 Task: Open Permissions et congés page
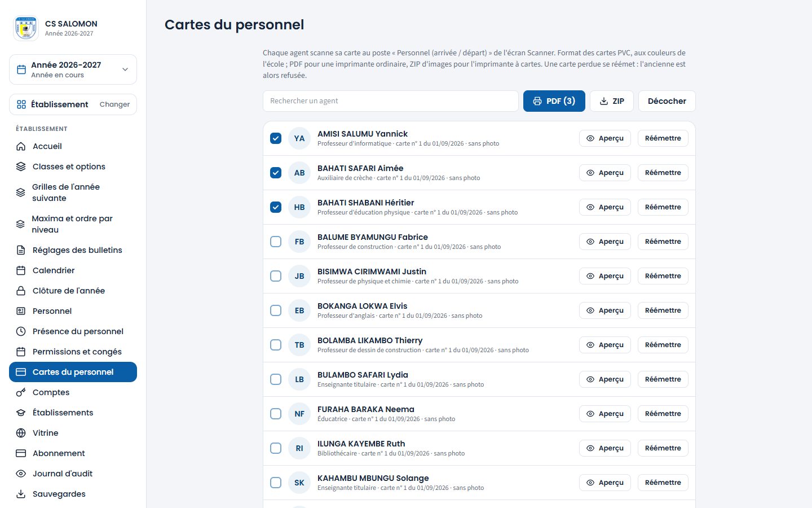click(73, 352)
